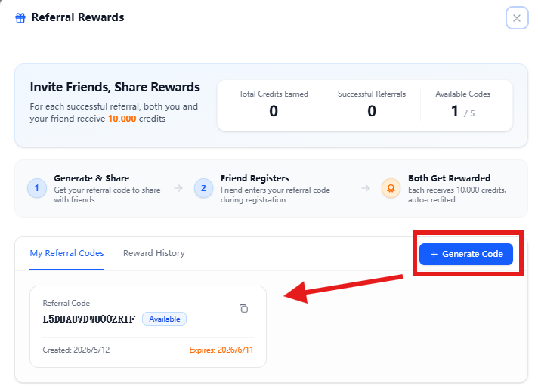Click the Total Credits Earned value

click(274, 111)
